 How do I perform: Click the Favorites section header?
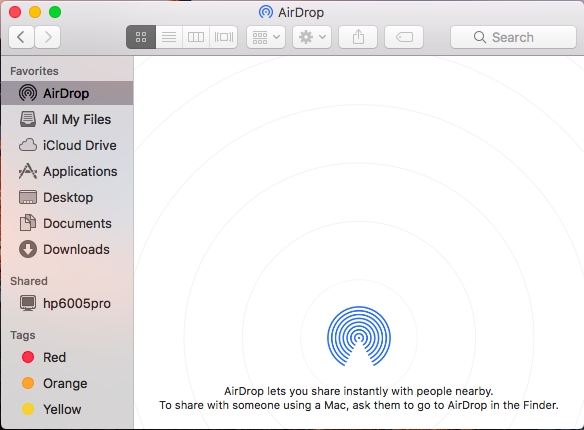tap(34, 71)
